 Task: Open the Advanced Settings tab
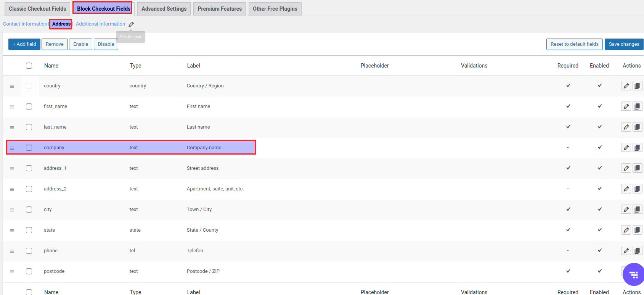(x=164, y=9)
